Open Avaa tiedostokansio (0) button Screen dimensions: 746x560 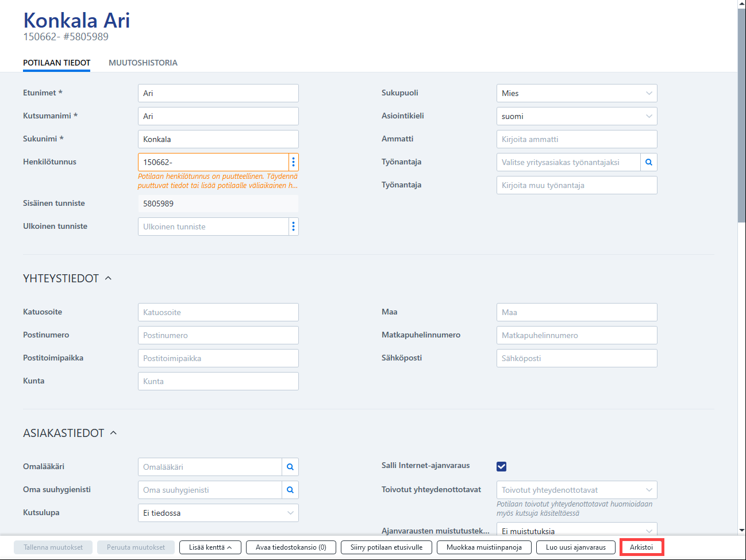click(x=291, y=547)
